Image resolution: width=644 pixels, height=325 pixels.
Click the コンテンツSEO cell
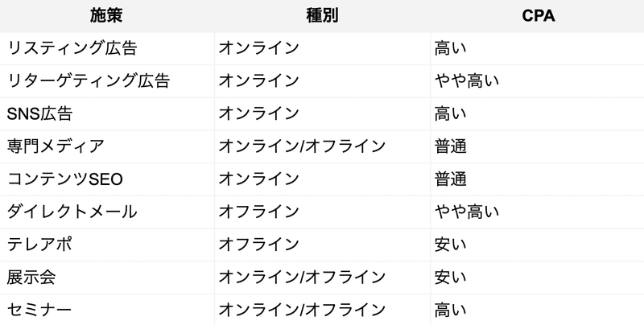tap(107, 179)
